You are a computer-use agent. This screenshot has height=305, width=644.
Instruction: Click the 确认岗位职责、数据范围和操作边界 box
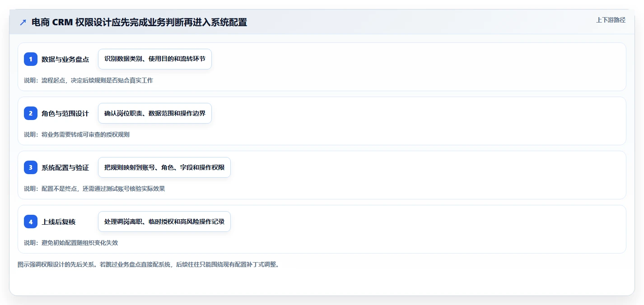(155, 113)
